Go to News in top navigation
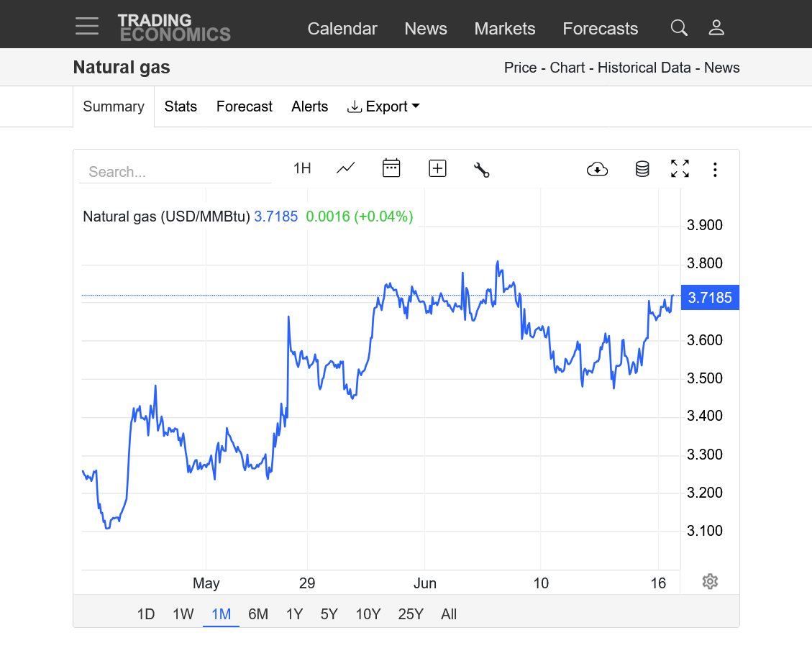This screenshot has height=666, width=812. pos(426,29)
